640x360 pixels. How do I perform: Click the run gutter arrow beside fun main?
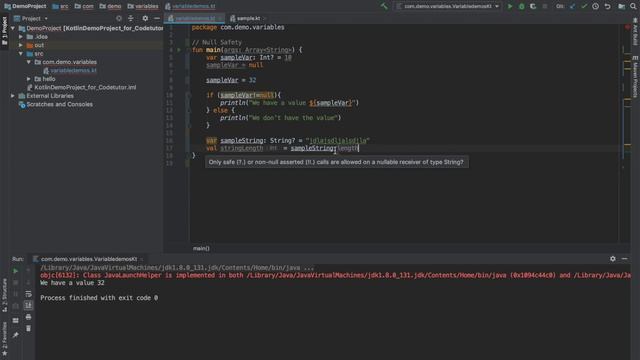(x=179, y=50)
